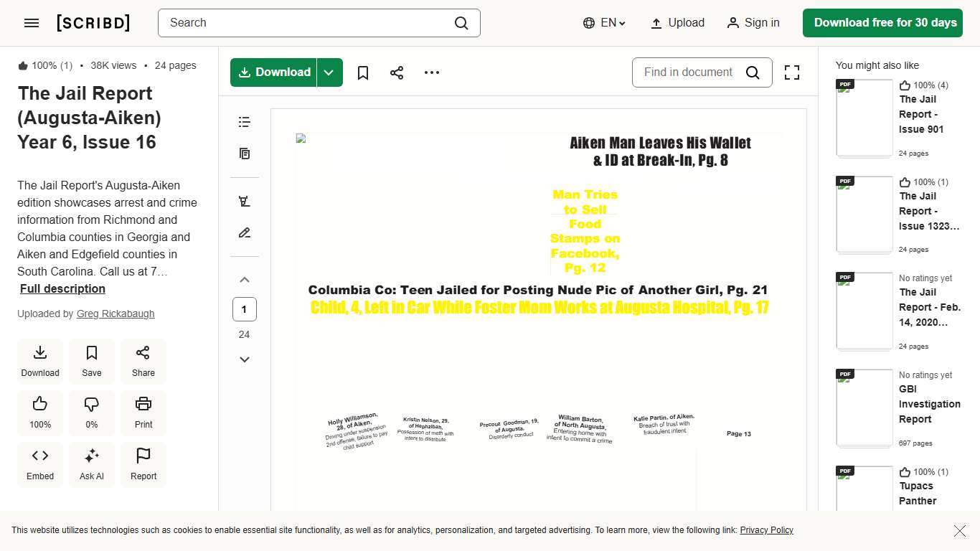Open The Jail Report Issue 901 thumbnail
Image resolution: width=980 pixels, height=551 pixels.
864,117
